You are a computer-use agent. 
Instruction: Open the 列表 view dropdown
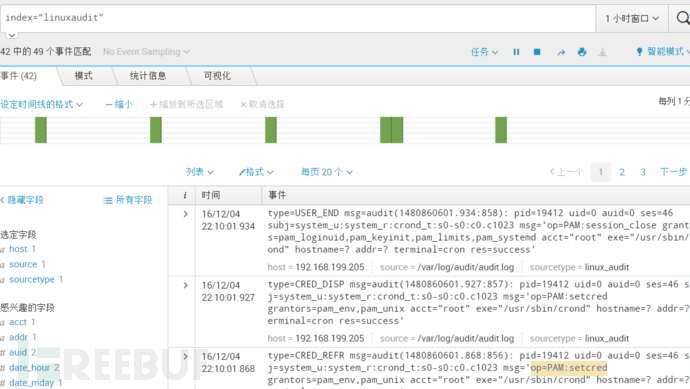tap(200, 172)
